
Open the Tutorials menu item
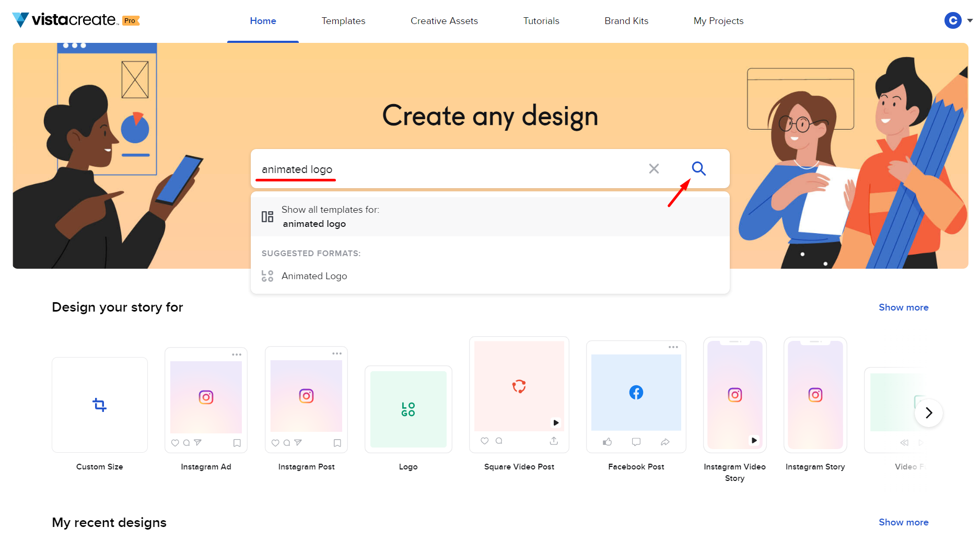tap(541, 21)
